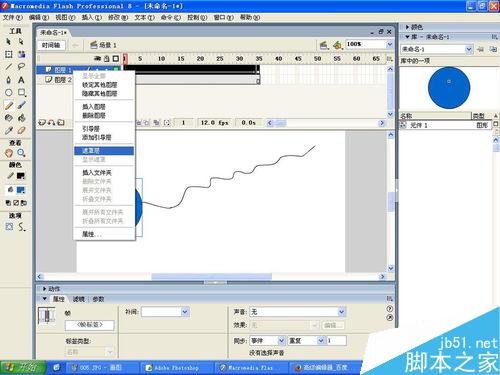The width and height of the screenshot is (500, 375).
Task: Collapse the 库 library panel
Action: click(407, 37)
